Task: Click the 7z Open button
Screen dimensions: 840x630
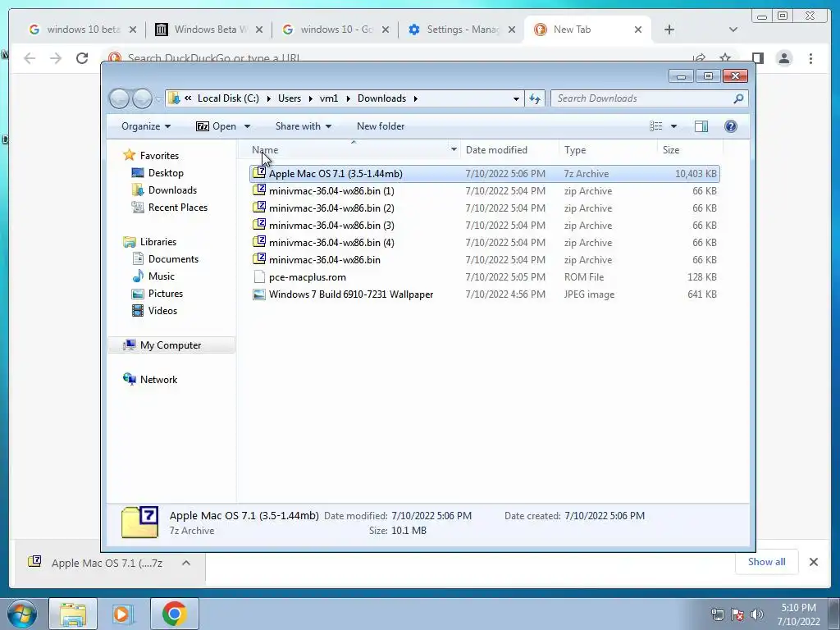Action: (x=217, y=126)
